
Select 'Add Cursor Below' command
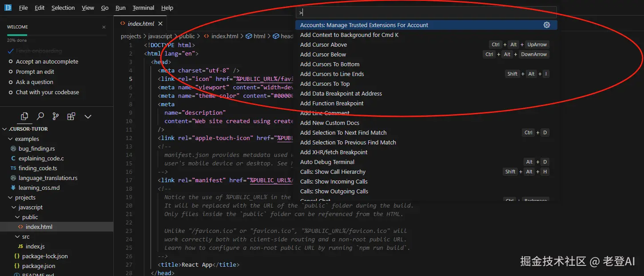[426, 54]
